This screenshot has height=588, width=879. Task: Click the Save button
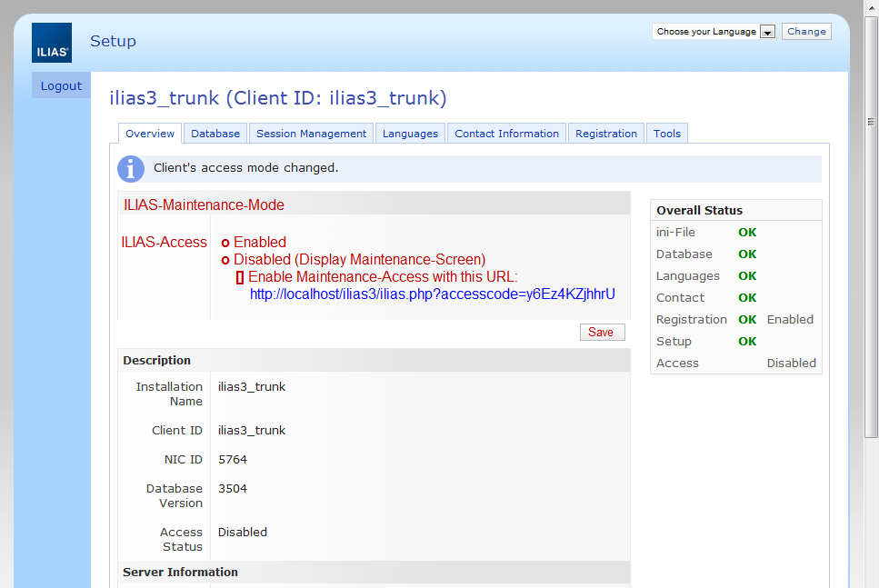point(602,333)
